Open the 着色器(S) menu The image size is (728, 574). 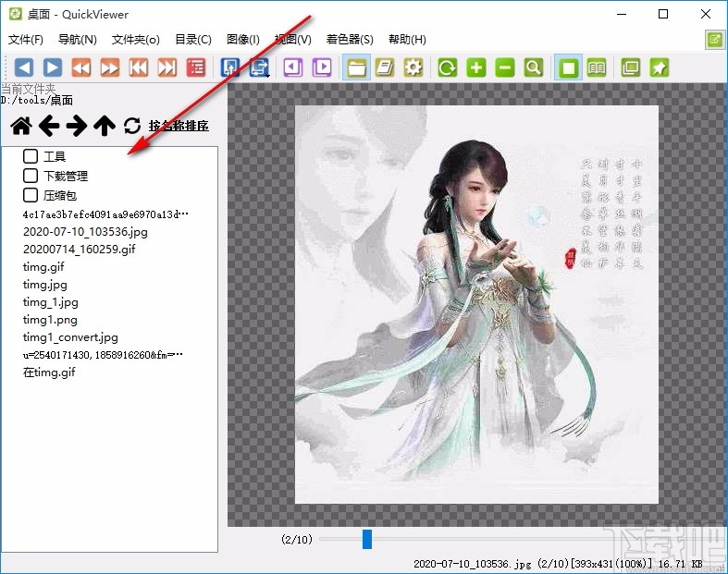[350, 40]
